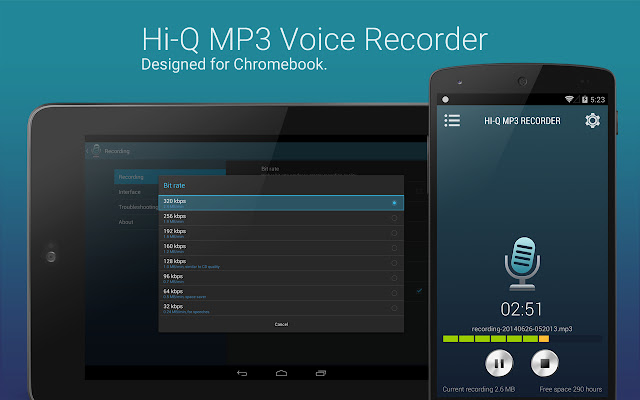Select the 128 kbps radio button
The image size is (640, 400).
point(394,263)
